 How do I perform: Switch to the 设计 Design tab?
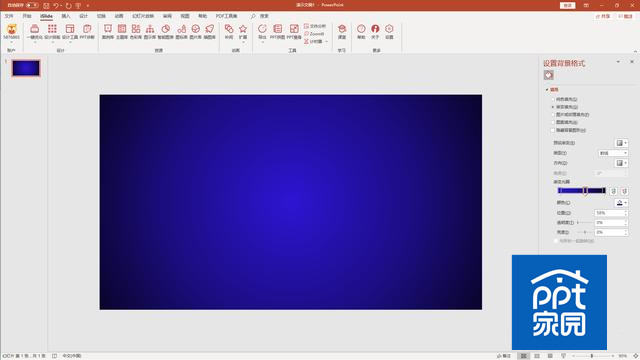coord(83,16)
